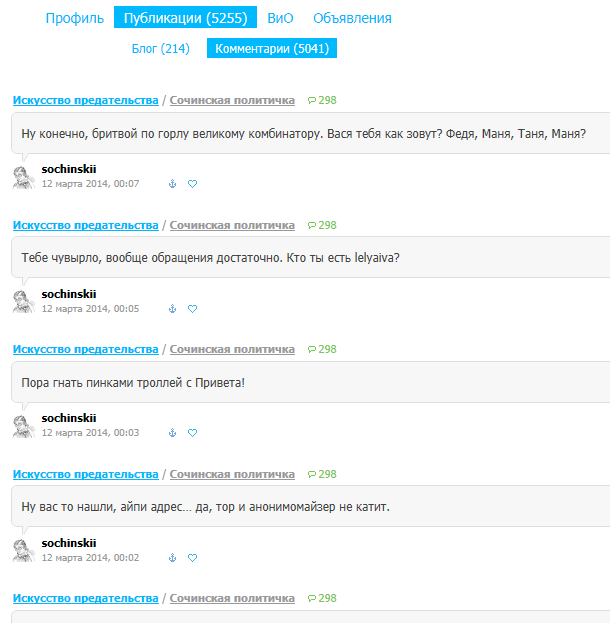Screen dimensions: 610x623
Task: Select the Публикации (5255) tab
Action: 185,17
